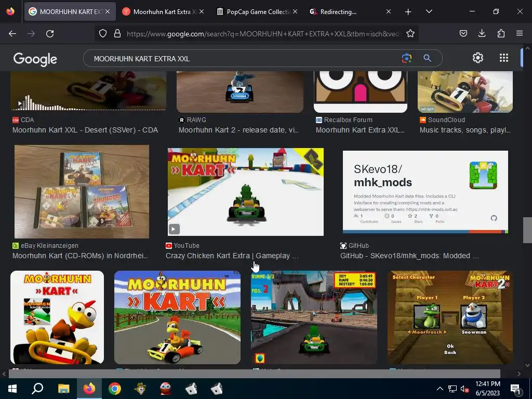
Task: Open GitHub SKevo18/mhk_mods result link
Action: tap(409, 256)
